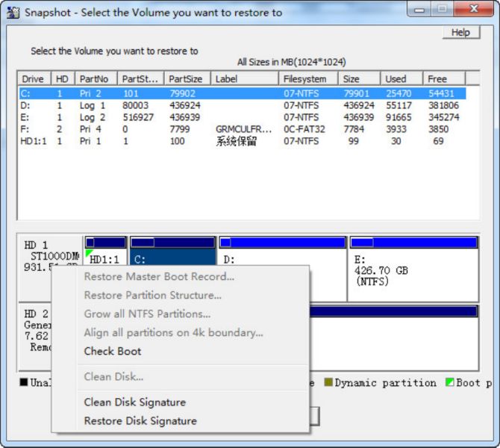Choose Clean Disk Signature from the context menu
Viewport: 500px width, 448px height.
(x=135, y=402)
